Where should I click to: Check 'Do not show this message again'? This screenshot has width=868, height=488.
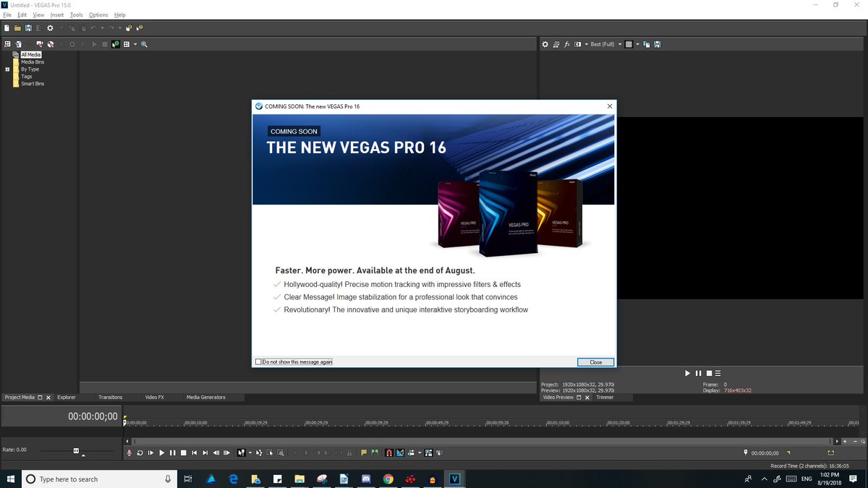click(x=258, y=361)
